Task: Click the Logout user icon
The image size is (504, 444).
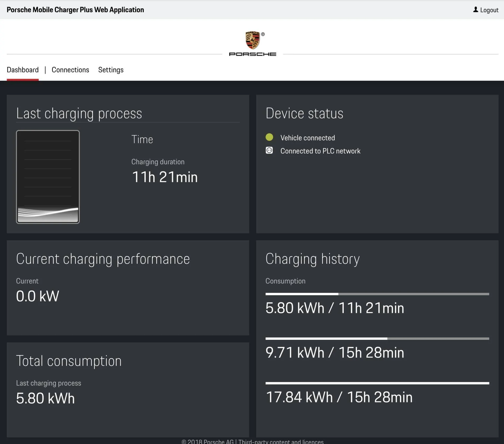Action: pos(476,10)
